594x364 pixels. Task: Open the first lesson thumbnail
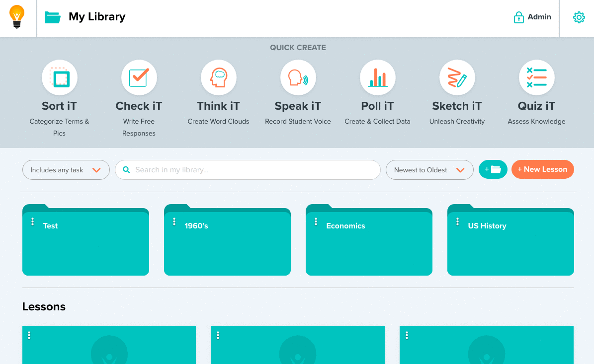point(109,345)
